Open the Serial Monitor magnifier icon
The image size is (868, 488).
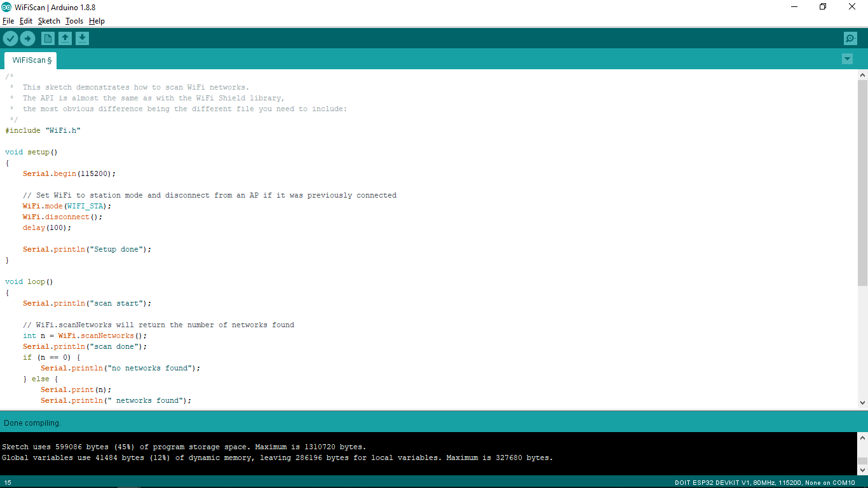pos(850,39)
